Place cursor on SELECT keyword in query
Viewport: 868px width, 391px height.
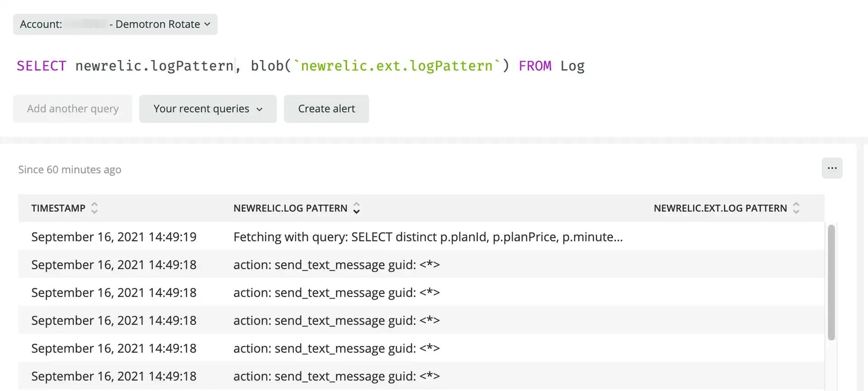(41, 66)
